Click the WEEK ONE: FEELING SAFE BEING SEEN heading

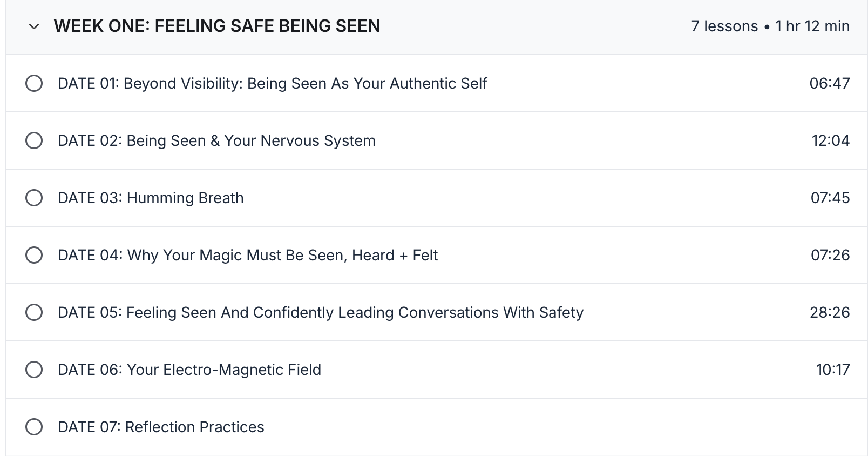[x=217, y=26]
